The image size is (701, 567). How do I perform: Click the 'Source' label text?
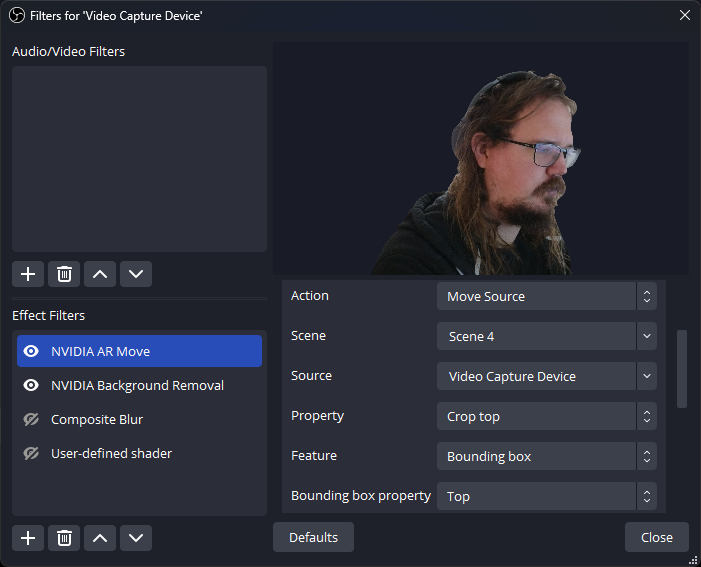pos(312,376)
